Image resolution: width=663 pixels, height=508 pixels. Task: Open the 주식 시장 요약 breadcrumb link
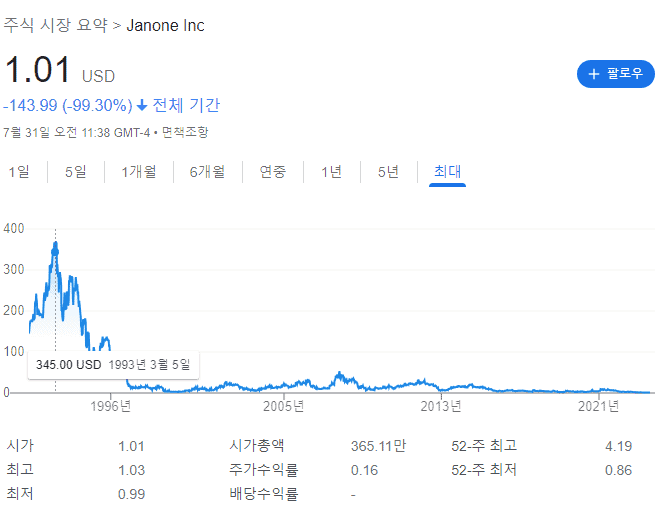click(55, 25)
